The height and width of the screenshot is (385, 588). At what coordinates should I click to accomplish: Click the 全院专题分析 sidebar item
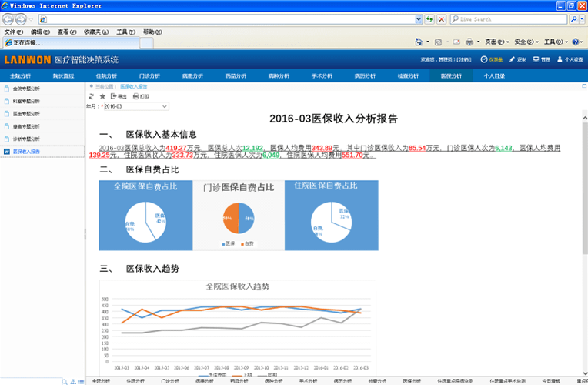coord(42,89)
